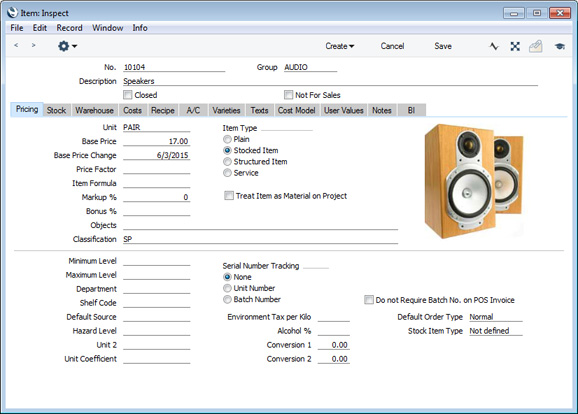Click the expand arrows full-view icon
578x414 pixels.
(x=515, y=46)
